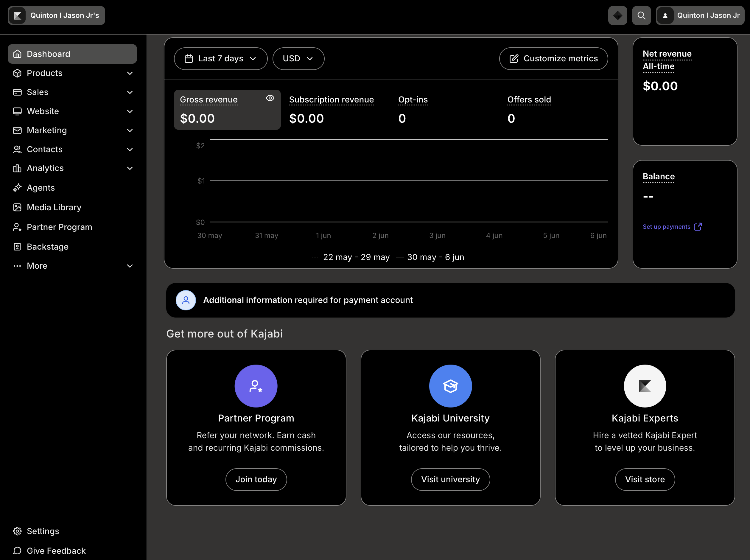Expand the Analytics menu chevron
The height and width of the screenshot is (560, 750).
tap(130, 168)
